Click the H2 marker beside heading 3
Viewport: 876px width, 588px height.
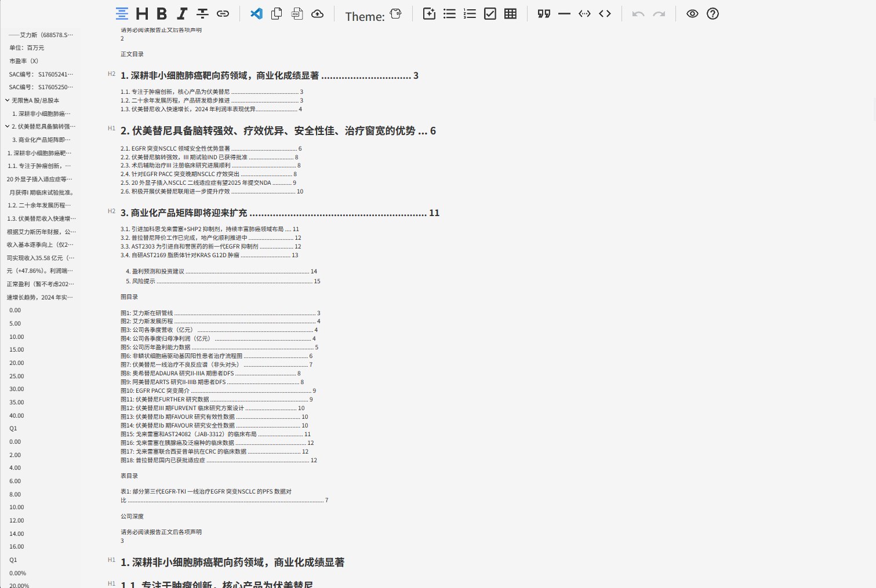112,211
